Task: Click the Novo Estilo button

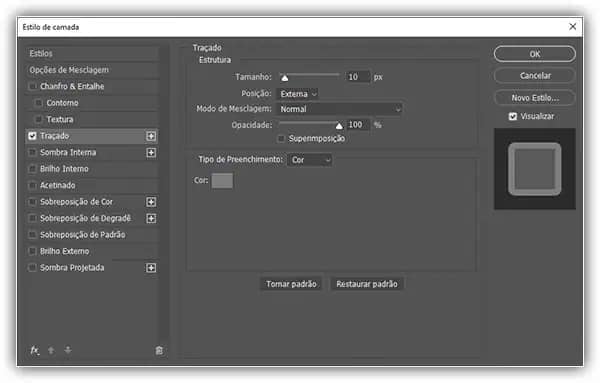Action: pyautogui.click(x=535, y=98)
